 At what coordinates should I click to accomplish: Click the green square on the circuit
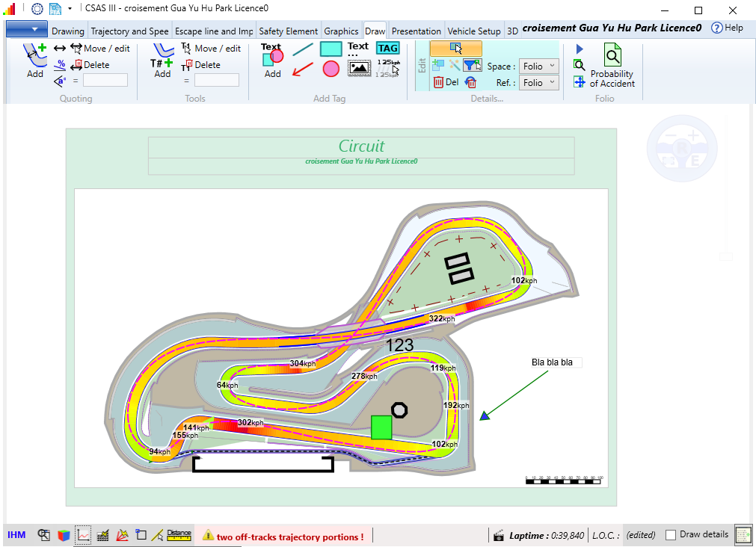tap(381, 427)
